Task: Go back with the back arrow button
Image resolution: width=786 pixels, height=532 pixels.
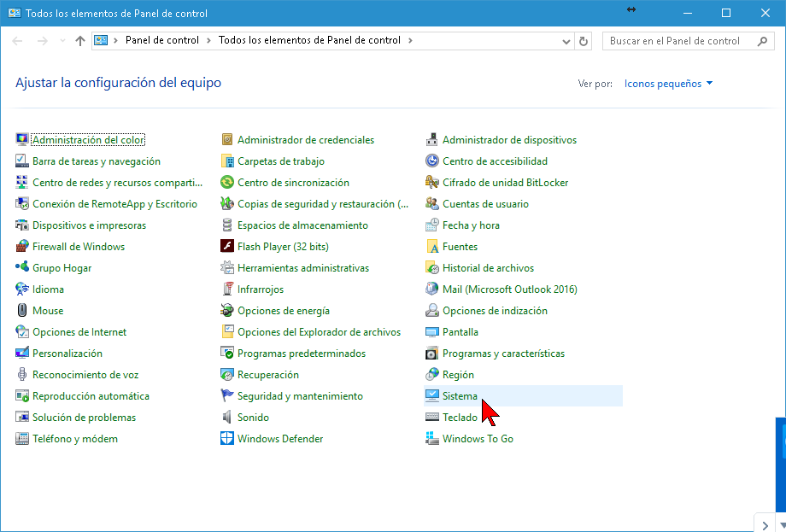Action: 18,41
